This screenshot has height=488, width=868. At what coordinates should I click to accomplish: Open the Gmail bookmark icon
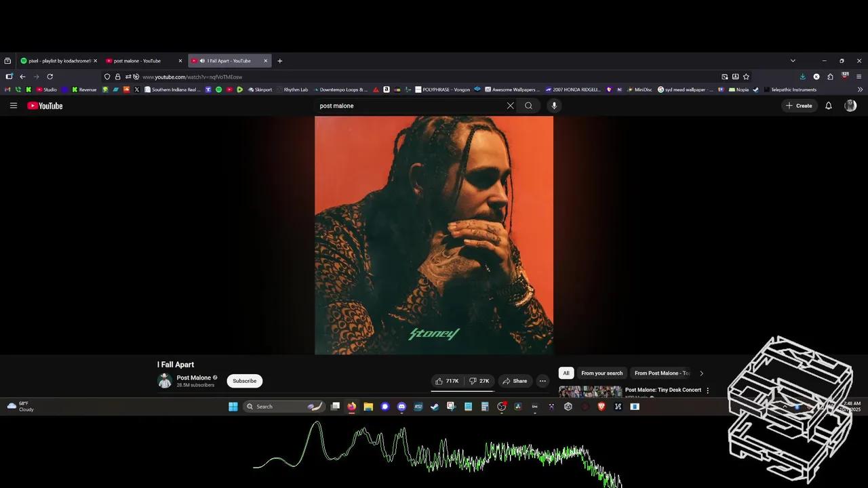(7, 89)
